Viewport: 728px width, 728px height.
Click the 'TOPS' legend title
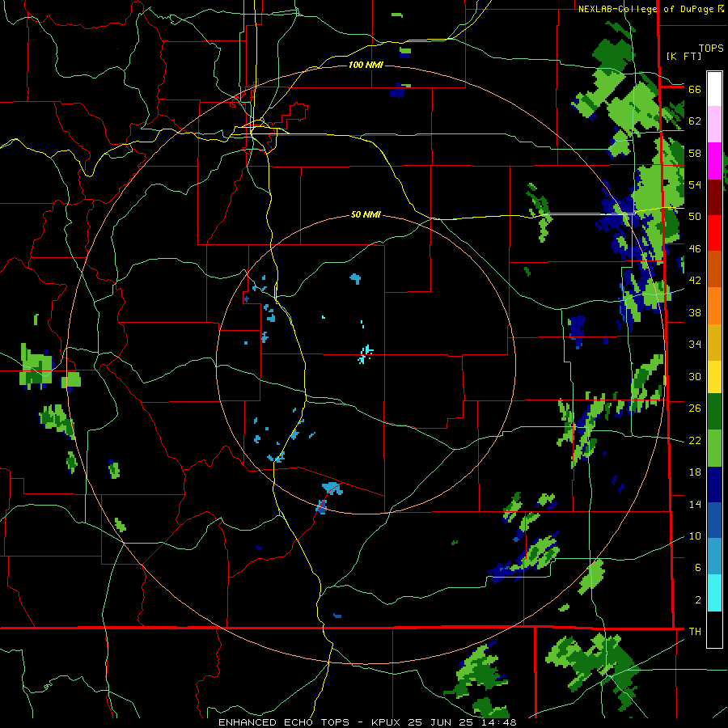tap(711, 49)
